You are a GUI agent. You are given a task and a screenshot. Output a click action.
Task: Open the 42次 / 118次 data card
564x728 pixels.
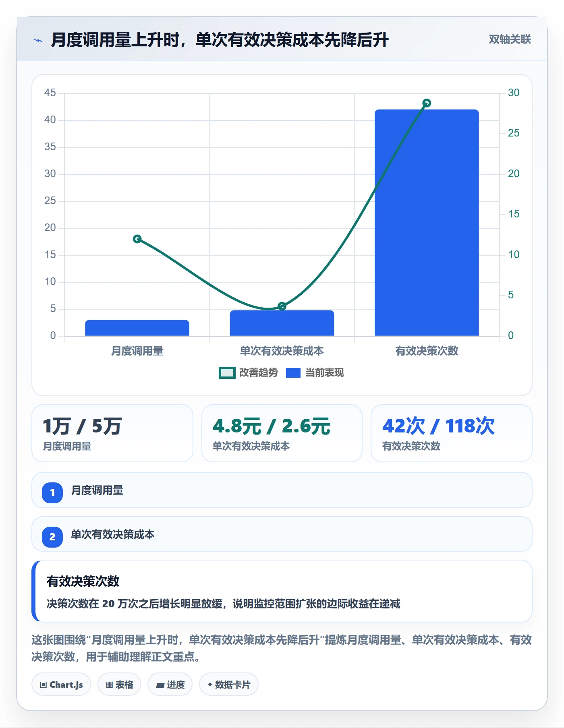point(452,433)
